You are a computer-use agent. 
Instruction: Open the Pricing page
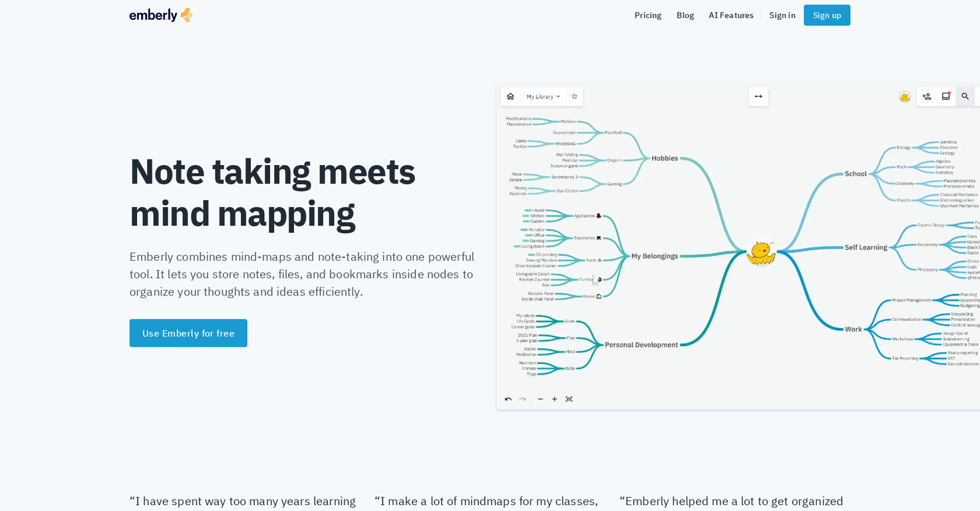648,15
